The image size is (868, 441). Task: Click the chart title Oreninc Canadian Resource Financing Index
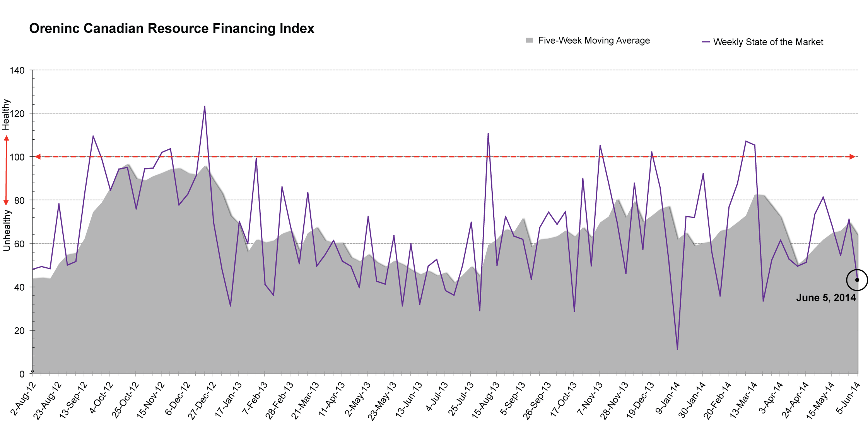172,29
